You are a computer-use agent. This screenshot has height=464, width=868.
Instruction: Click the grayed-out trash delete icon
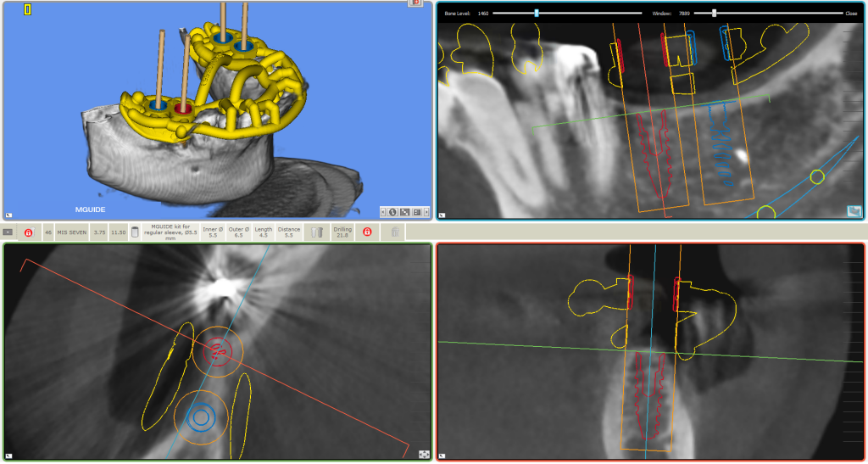click(394, 232)
